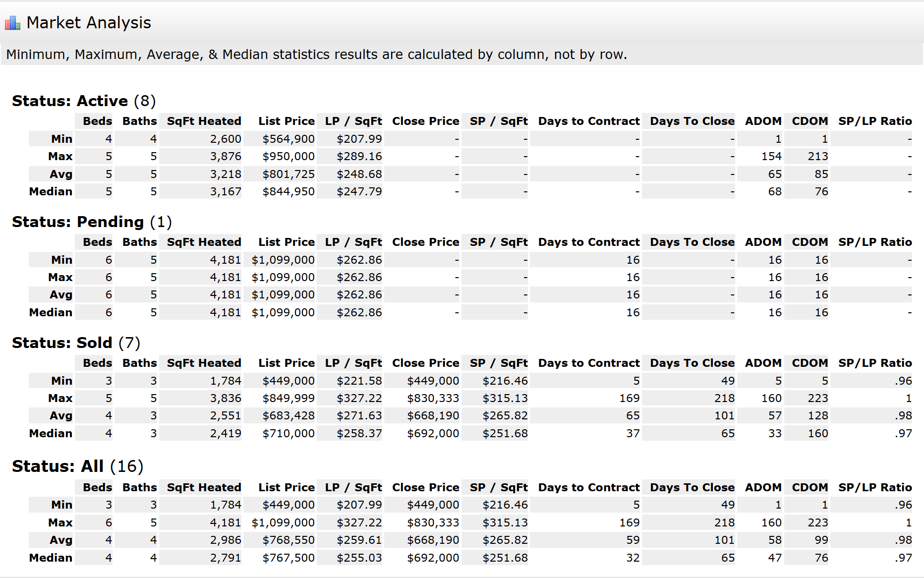The width and height of the screenshot is (924, 578).
Task: Click Sold average CDOM value 128
Action: [818, 416]
